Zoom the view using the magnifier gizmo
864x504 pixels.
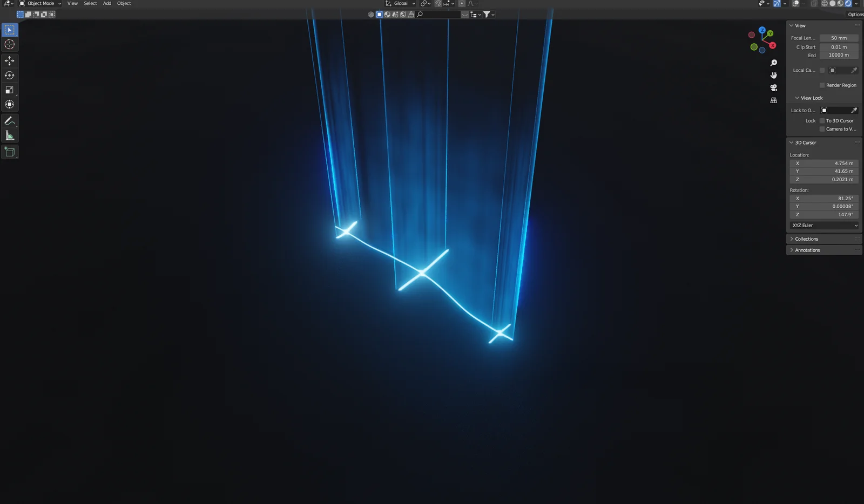774,62
